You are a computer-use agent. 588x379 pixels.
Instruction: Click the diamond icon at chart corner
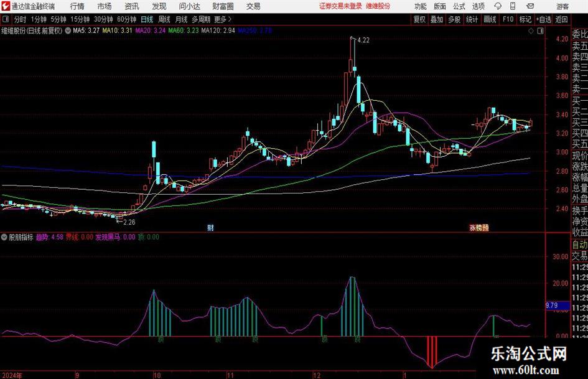(x=531, y=31)
